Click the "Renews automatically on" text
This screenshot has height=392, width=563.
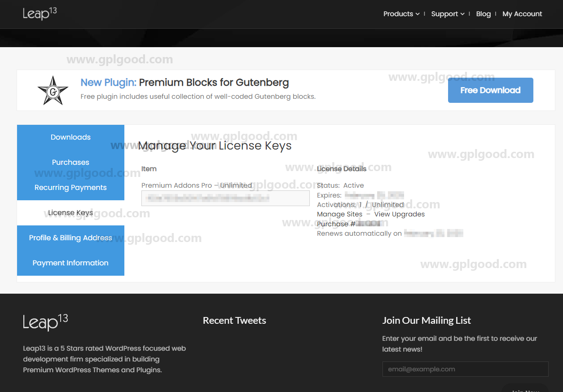coord(359,233)
